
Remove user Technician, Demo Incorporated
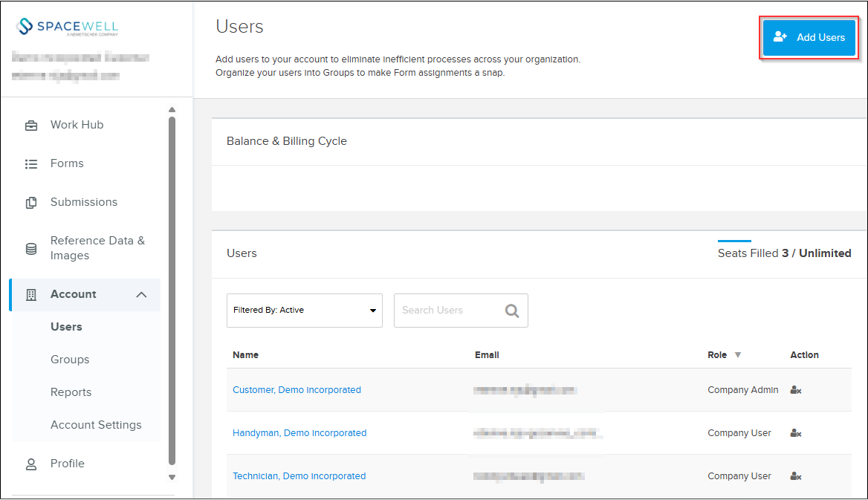(x=796, y=476)
